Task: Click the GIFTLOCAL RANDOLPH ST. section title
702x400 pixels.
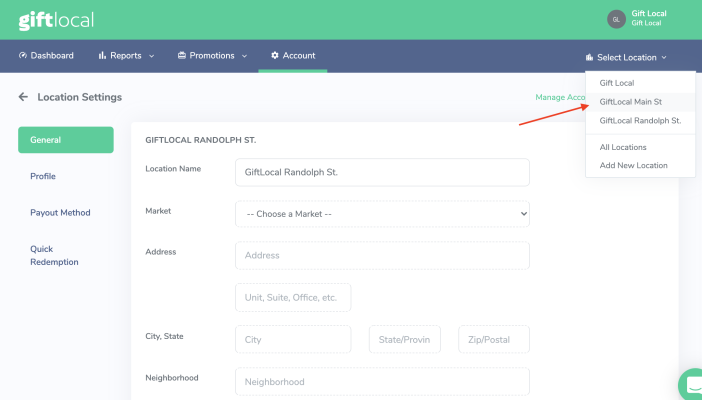Action: pyautogui.click(x=201, y=140)
